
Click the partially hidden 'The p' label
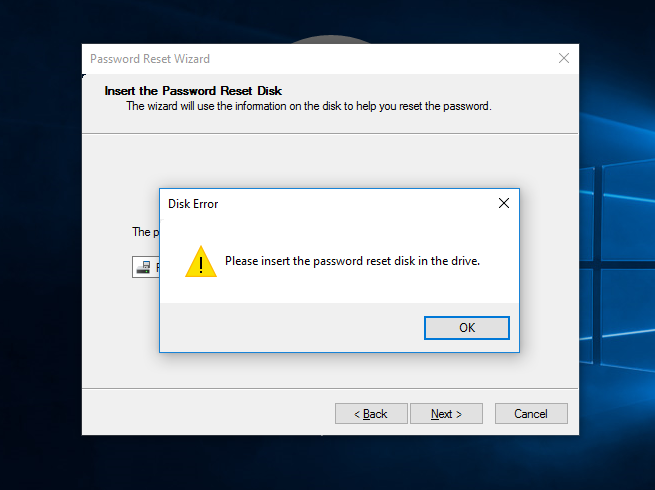[141, 232]
